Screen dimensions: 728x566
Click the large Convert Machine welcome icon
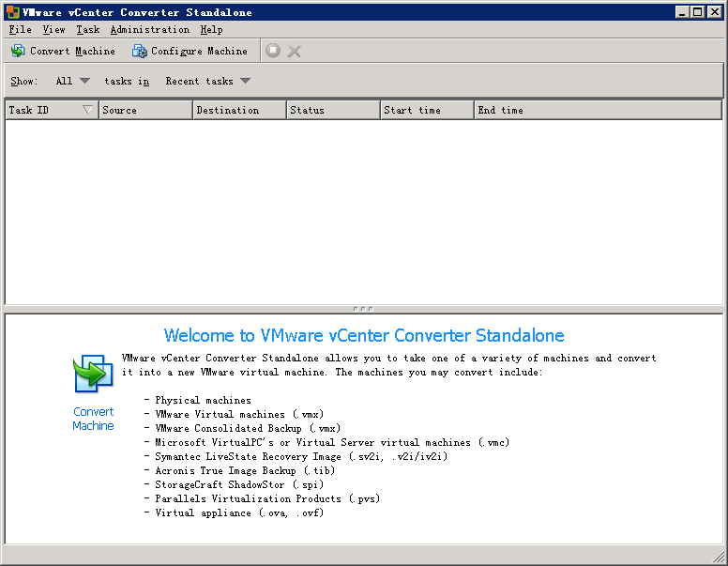(x=93, y=374)
